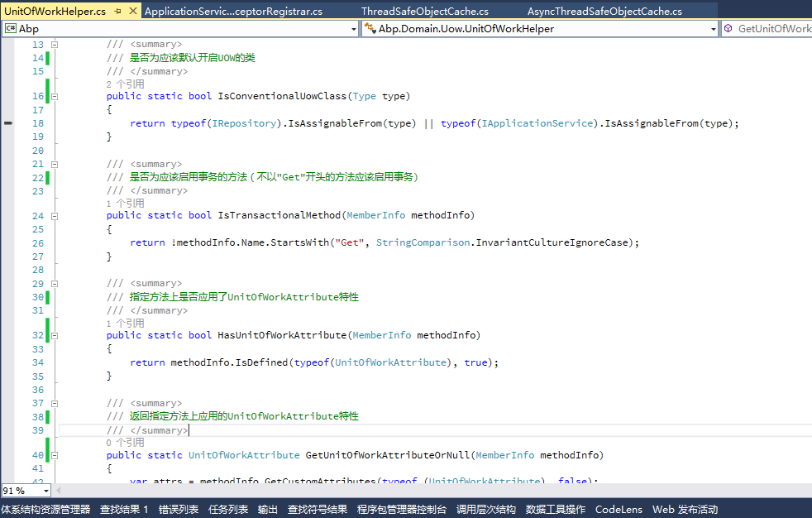Open the 体系结构资源管理器 panel tab
The width and height of the screenshot is (812, 518).
pos(45,510)
